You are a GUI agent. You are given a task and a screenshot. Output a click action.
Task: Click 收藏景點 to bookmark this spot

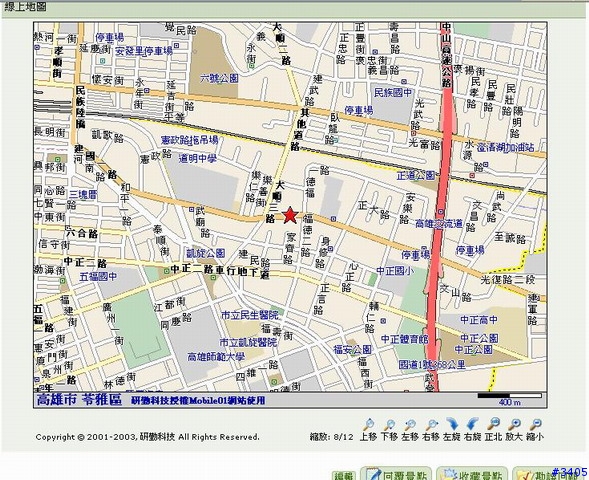pos(472,474)
